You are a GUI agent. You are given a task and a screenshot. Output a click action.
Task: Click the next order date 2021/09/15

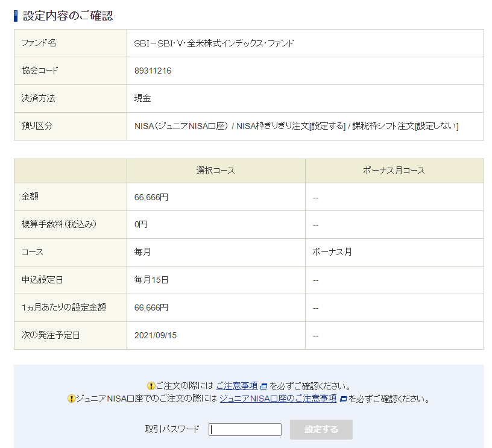click(x=156, y=335)
